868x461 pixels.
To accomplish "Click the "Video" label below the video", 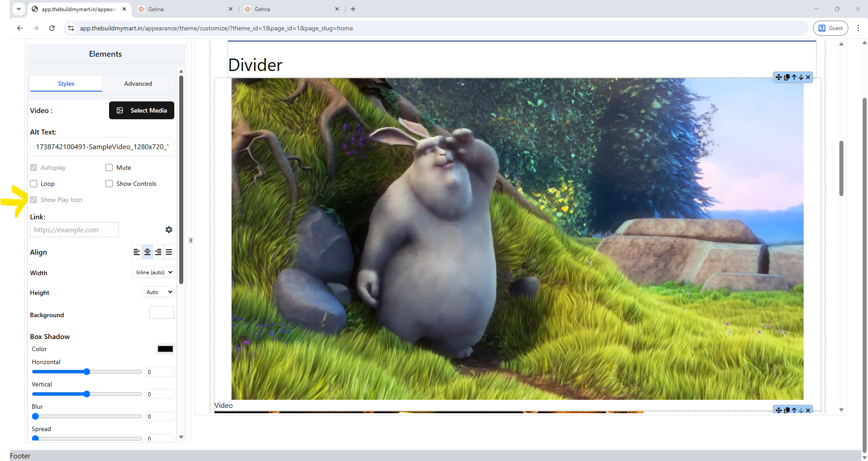I will click(223, 405).
